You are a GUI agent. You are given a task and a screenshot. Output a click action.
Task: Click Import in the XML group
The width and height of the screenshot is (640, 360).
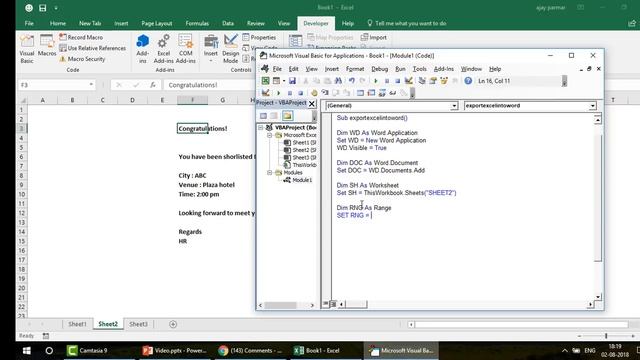pos(373,37)
